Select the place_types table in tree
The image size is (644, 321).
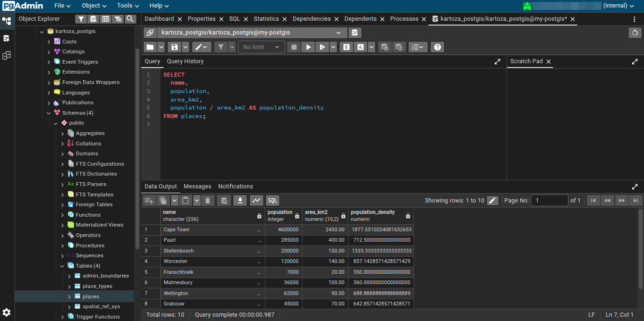97,287
